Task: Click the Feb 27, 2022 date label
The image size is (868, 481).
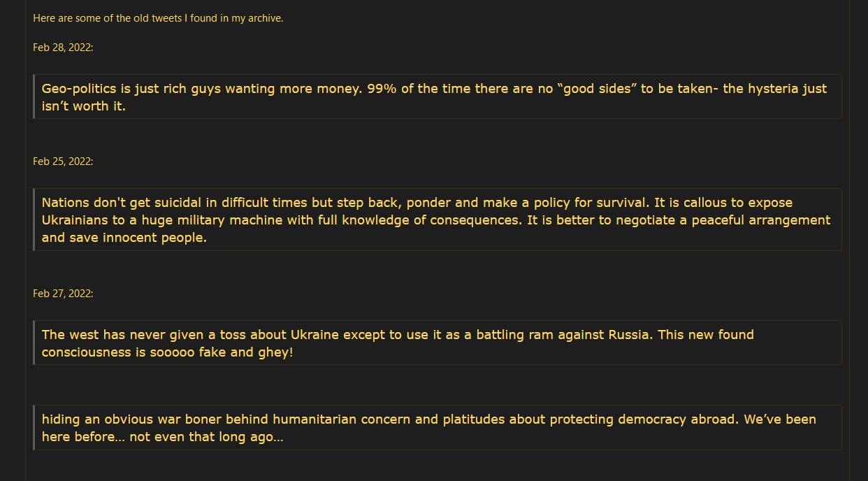Action: click(x=63, y=293)
